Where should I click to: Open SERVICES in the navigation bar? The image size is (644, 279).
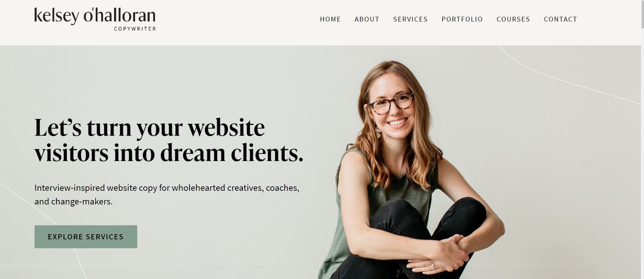click(410, 19)
